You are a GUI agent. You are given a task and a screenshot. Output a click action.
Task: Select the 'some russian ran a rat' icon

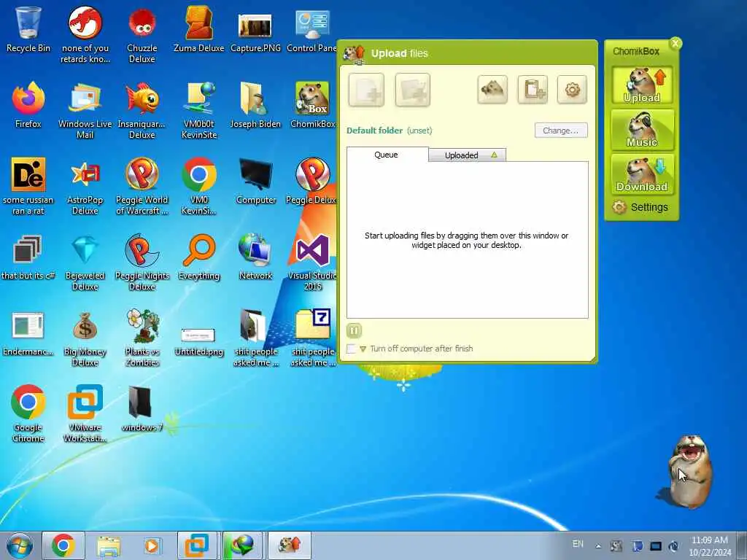pyautogui.click(x=28, y=187)
